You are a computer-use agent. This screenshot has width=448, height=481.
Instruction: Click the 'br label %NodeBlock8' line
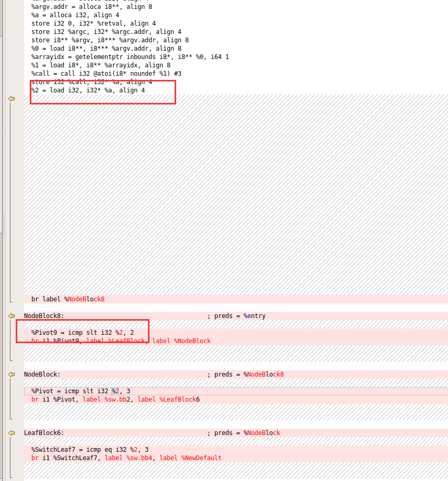tap(68, 299)
